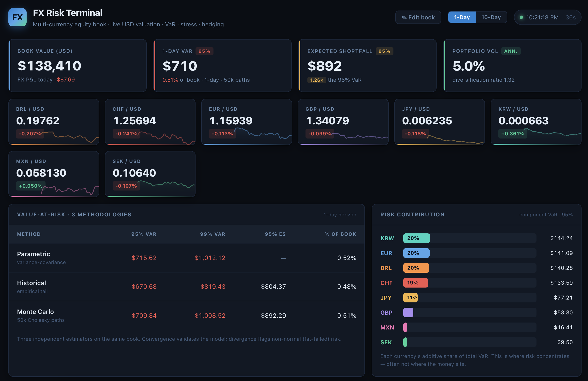588x381 pixels.
Task: Click Parametric 95% VaR value $715.62
Action: 144,258
